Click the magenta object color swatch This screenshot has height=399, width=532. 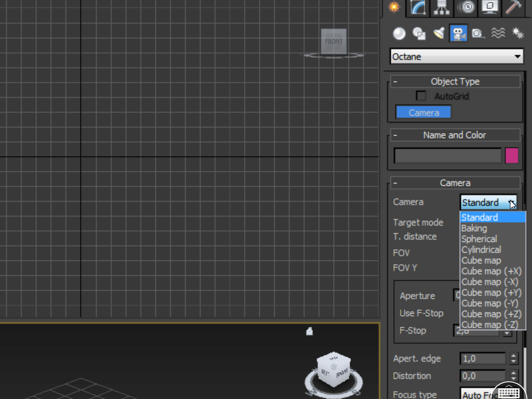tap(511, 156)
